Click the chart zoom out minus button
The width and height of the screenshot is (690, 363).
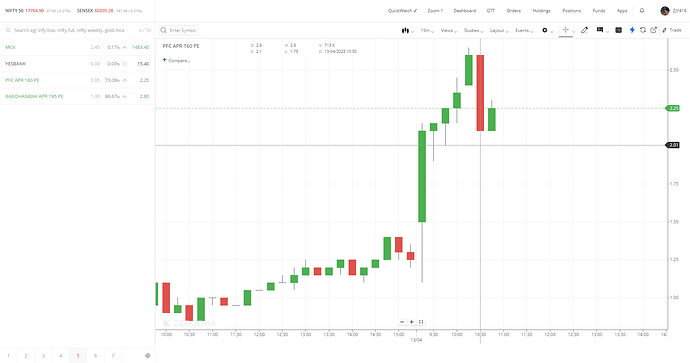[402, 322]
